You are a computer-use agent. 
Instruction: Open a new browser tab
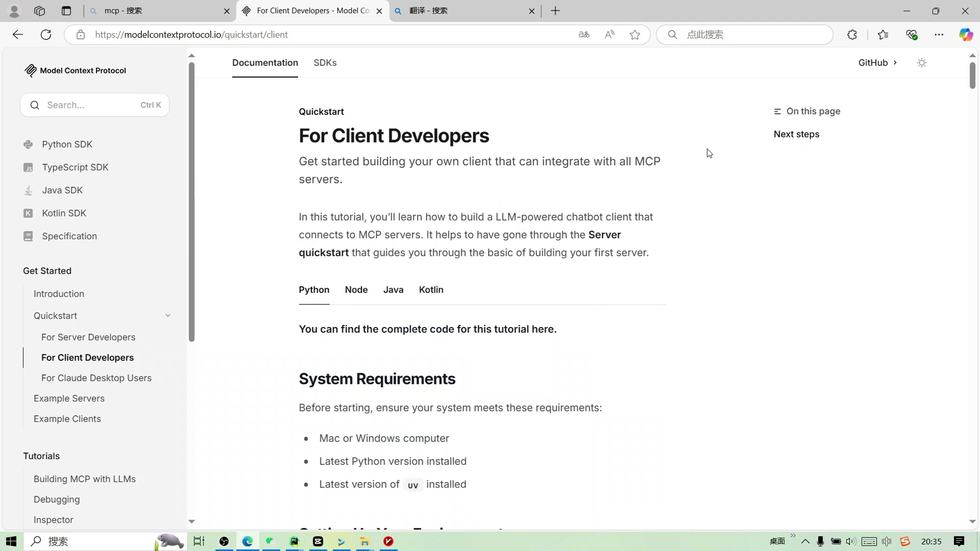[555, 11]
